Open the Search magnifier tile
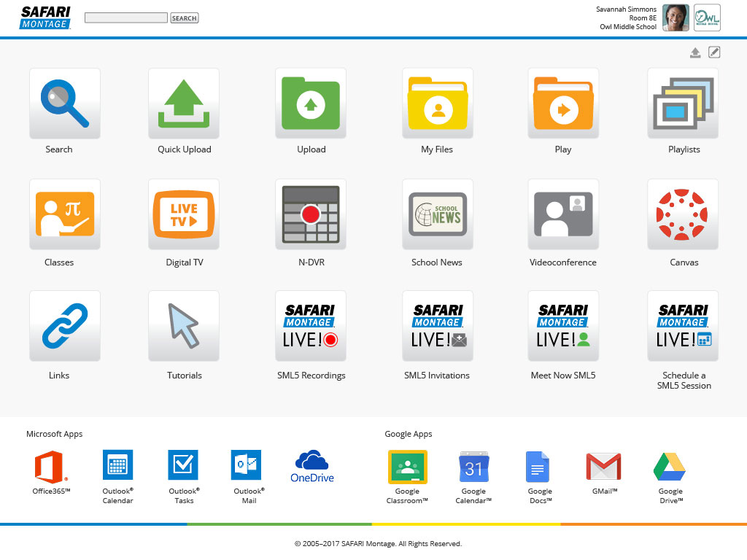 click(x=65, y=104)
